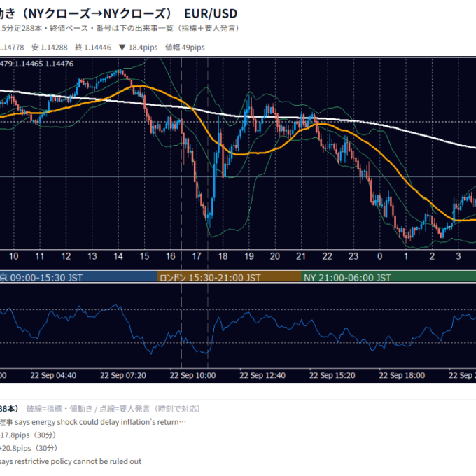Click hour label 17 on time axis

point(197,256)
